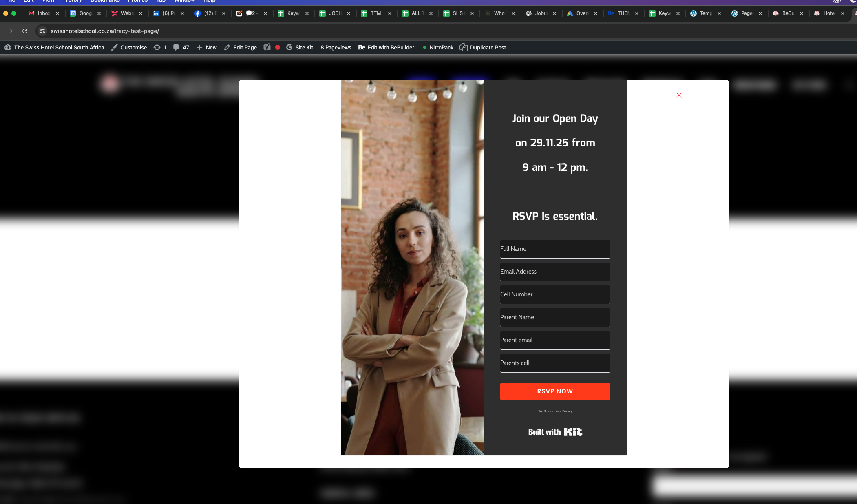Click the NitroPack status item
Viewport: 857px width, 504px height.
(438, 47)
